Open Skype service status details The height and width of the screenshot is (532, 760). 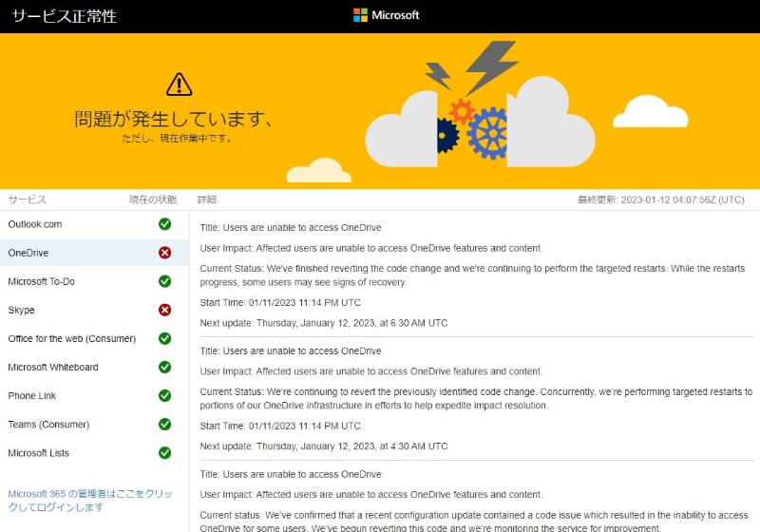94,310
